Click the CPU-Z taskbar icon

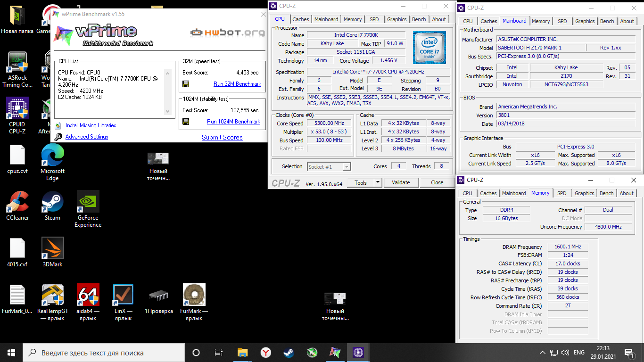358,352
